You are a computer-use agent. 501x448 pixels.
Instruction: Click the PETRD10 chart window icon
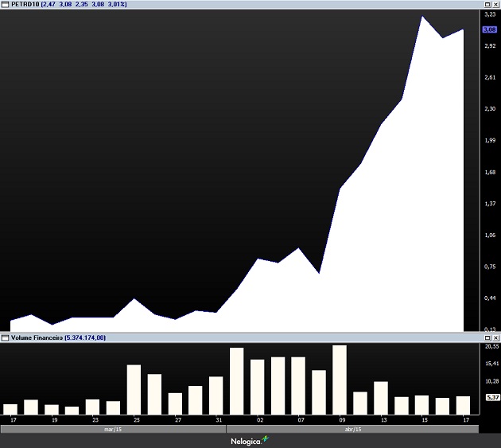(x=6, y=4)
